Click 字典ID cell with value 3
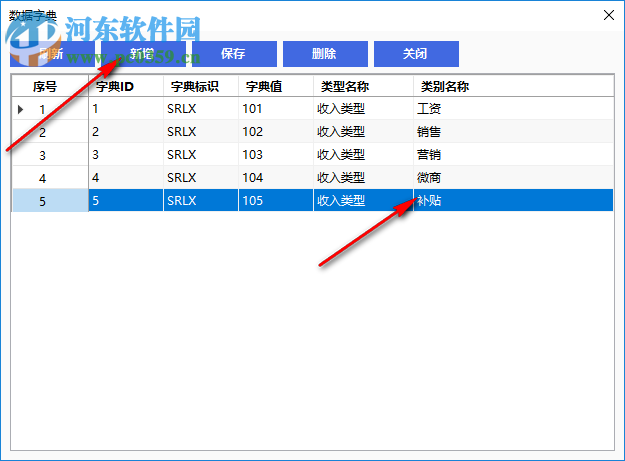Image resolution: width=625 pixels, height=461 pixels. [126, 155]
